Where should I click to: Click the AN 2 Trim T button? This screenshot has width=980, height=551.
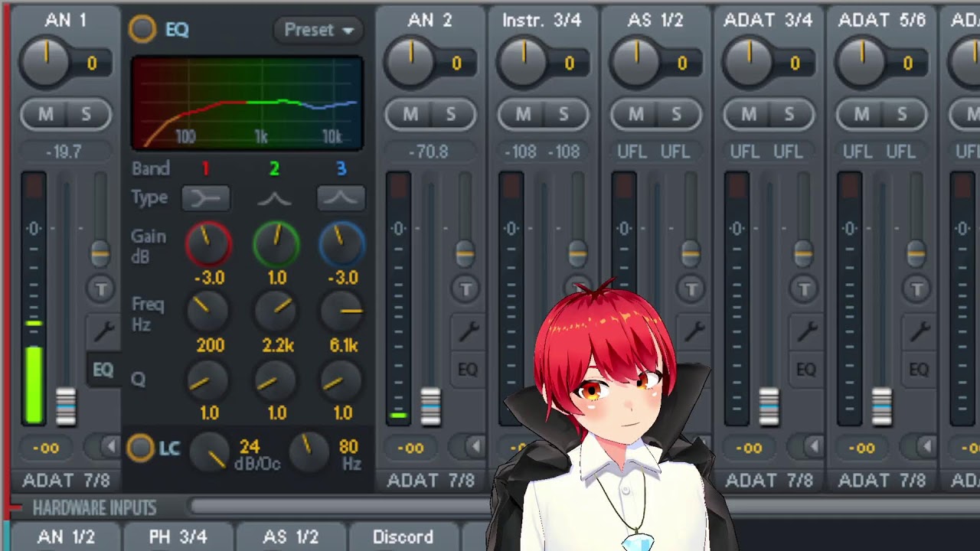(465, 288)
